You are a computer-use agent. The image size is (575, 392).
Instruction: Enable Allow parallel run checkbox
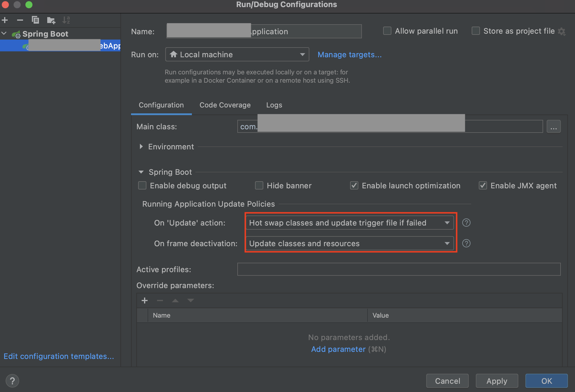387,31
